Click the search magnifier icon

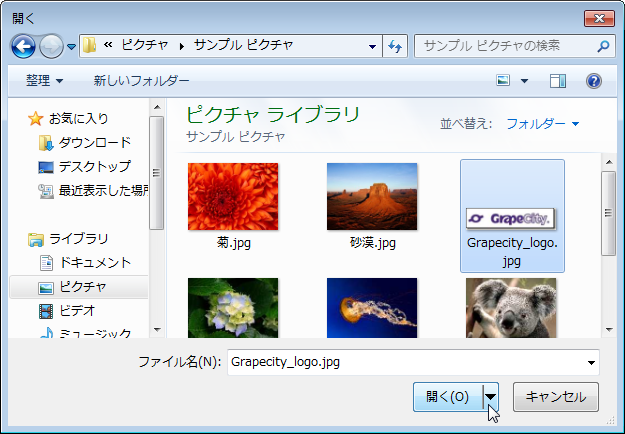[603, 46]
